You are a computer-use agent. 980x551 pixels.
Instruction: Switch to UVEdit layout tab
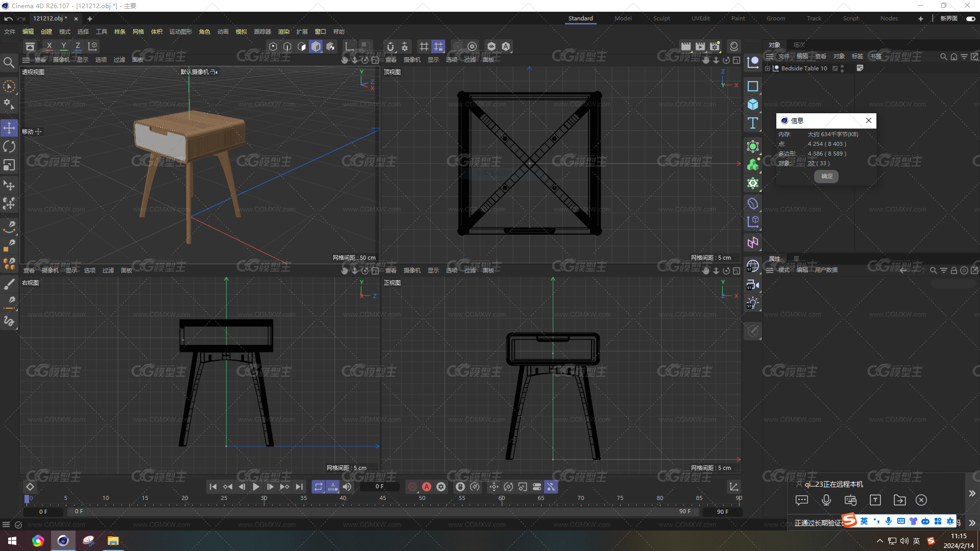tap(700, 18)
